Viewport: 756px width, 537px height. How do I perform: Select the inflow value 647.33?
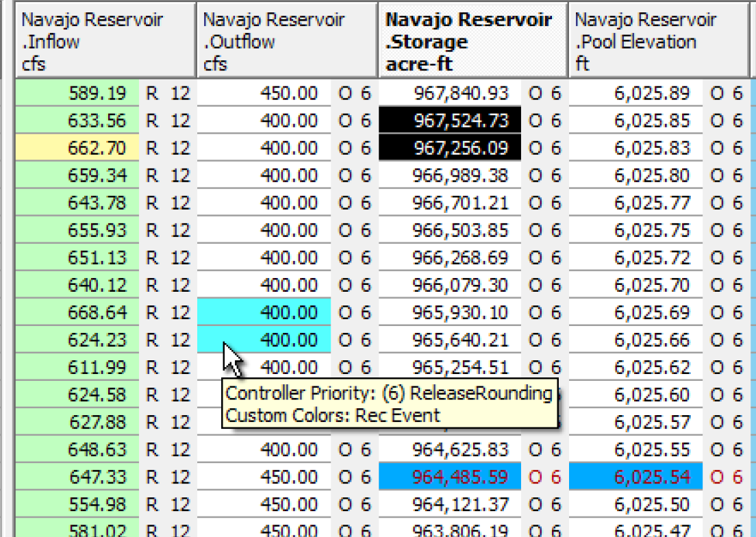tap(78, 477)
